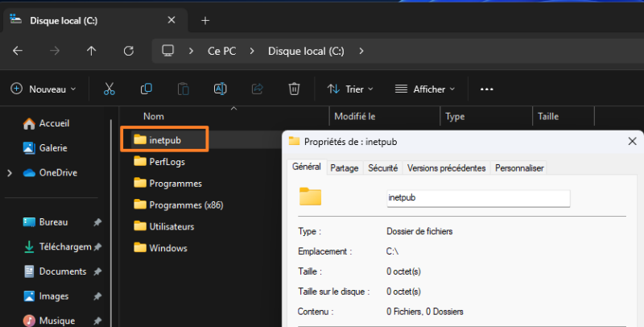The width and height of the screenshot is (644, 327).
Task: Add a new tab with plus button
Action: click(x=205, y=20)
